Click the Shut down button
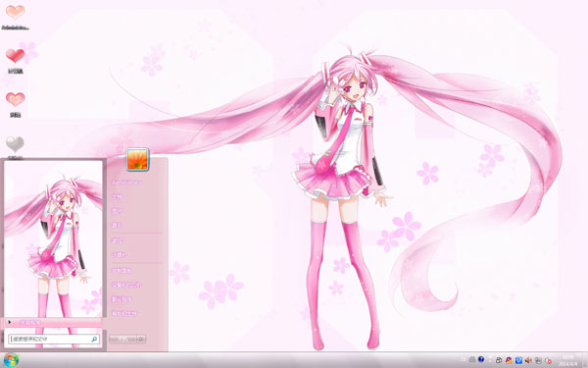Image resolution: width=588 pixels, height=368 pixels. click(122, 340)
